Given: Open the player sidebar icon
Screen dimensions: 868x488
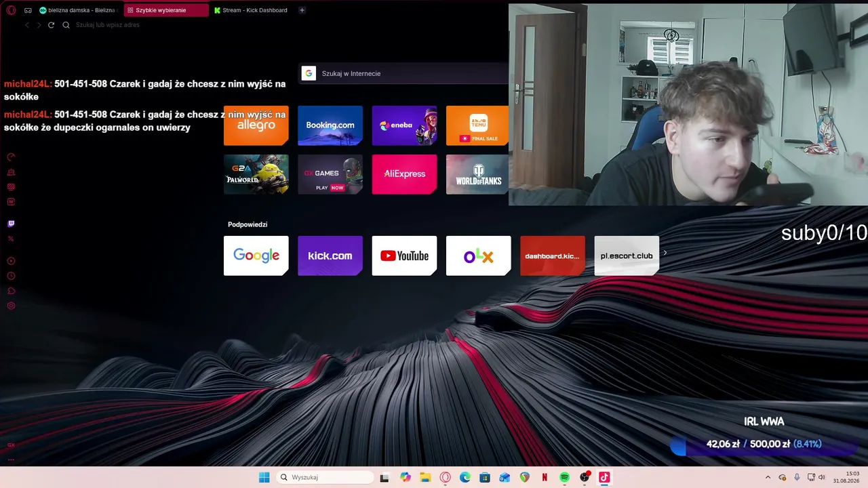Looking at the screenshot, I should pyautogui.click(x=11, y=261).
